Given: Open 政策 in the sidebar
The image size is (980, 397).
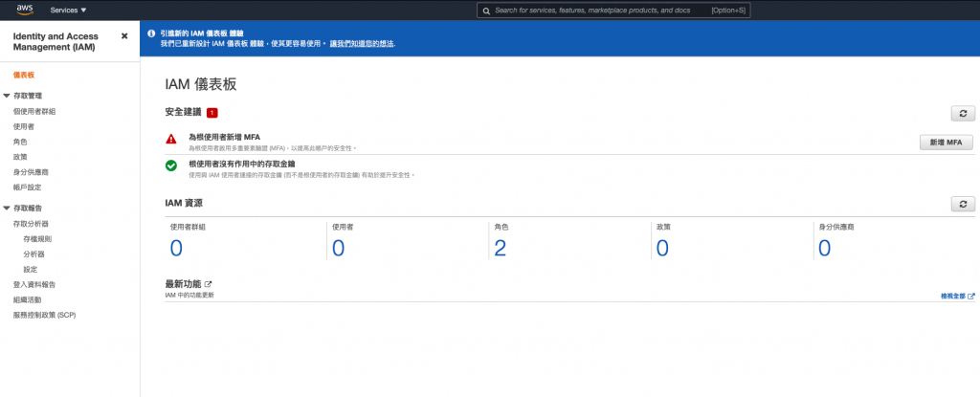Looking at the screenshot, I should tap(20, 157).
